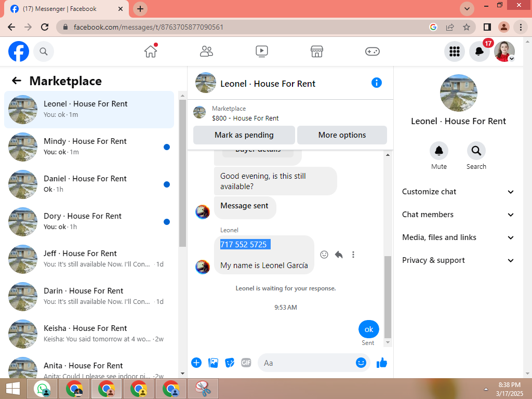Open Mindy · House For Rent conversation
The width and height of the screenshot is (532, 399).
tap(89, 147)
